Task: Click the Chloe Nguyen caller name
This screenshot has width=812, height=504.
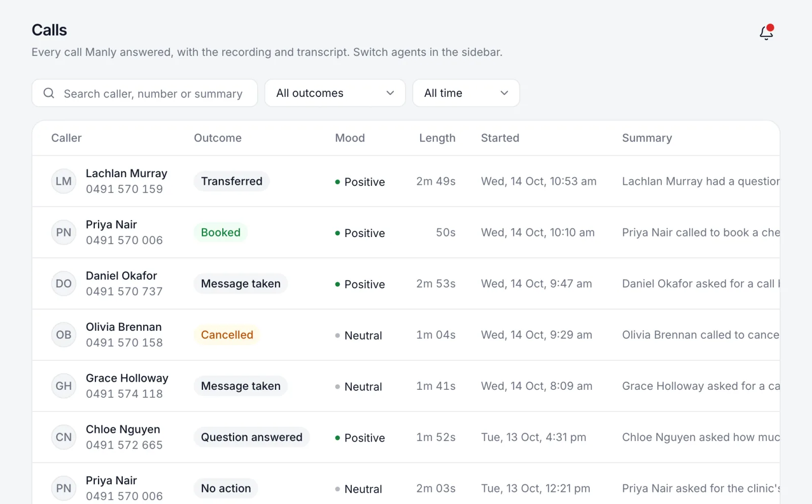Action: [x=123, y=429]
